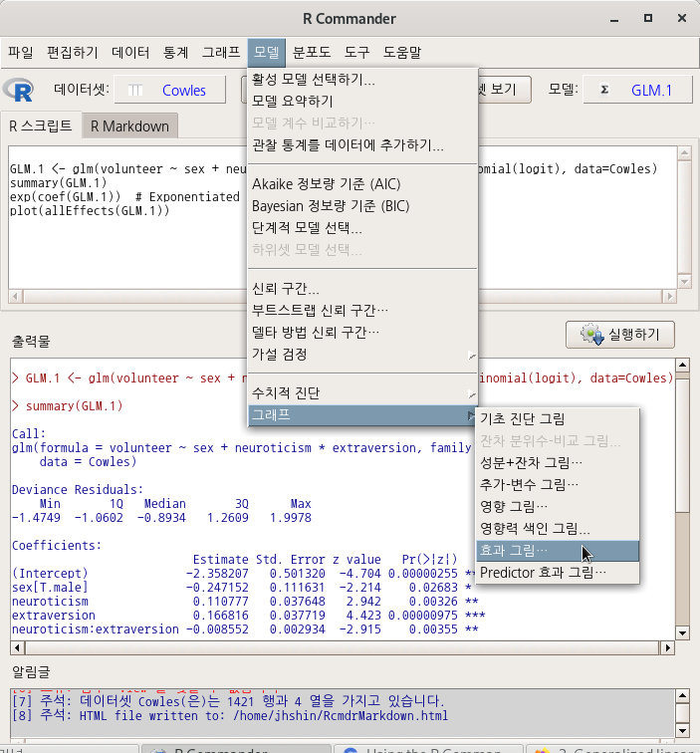This screenshot has width=700, height=753.
Task: Expand the 그래프 submenu in 모델 menu
Action: click(x=362, y=415)
